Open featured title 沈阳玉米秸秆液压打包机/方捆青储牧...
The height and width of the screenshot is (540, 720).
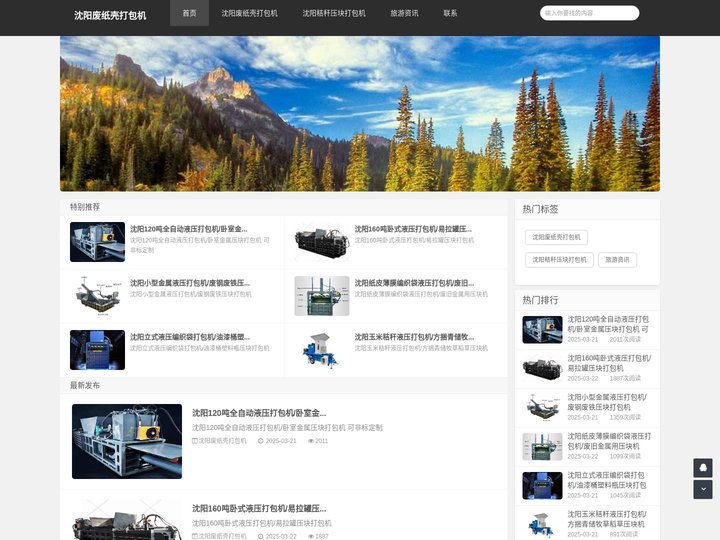(414, 337)
